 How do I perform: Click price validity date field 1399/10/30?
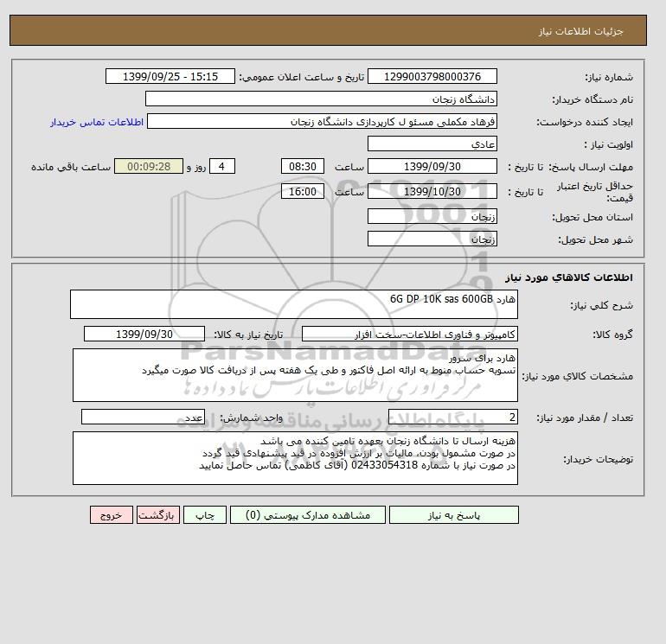[432, 191]
